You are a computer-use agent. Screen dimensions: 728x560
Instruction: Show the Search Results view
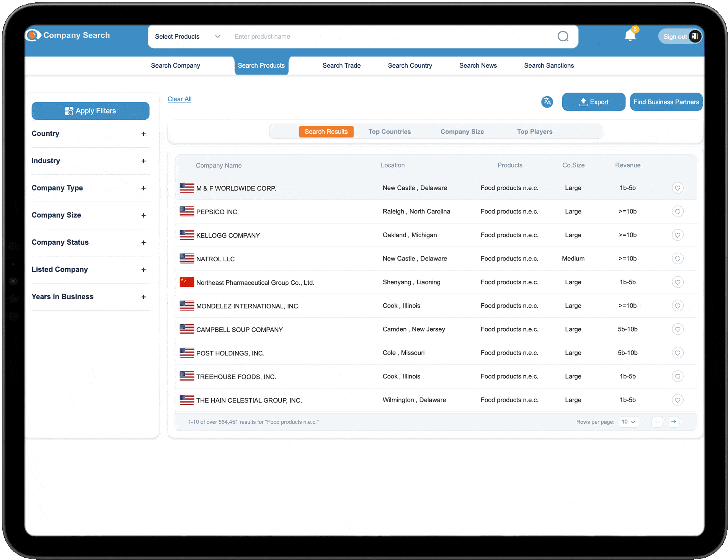[326, 132]
